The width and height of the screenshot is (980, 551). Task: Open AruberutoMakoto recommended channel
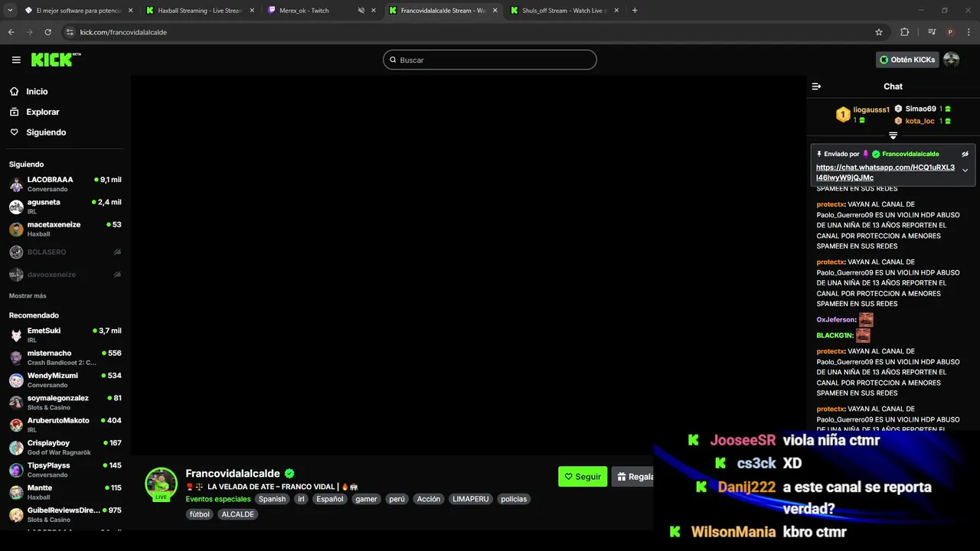[65, 425]
